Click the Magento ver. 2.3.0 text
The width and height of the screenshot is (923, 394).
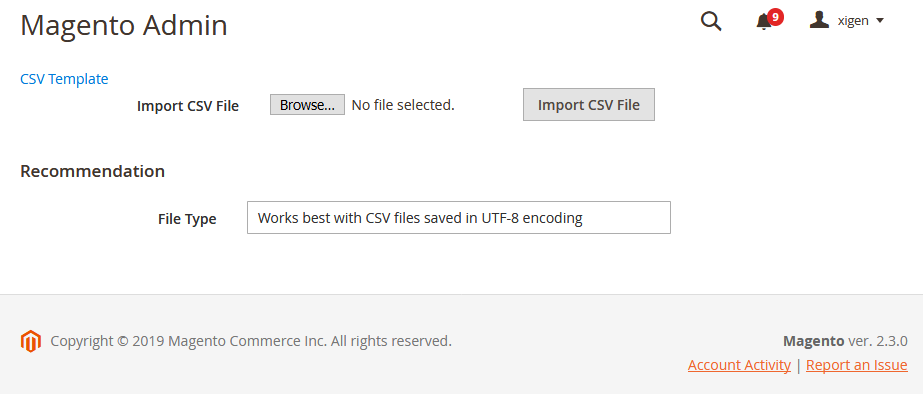click(845, 341)
